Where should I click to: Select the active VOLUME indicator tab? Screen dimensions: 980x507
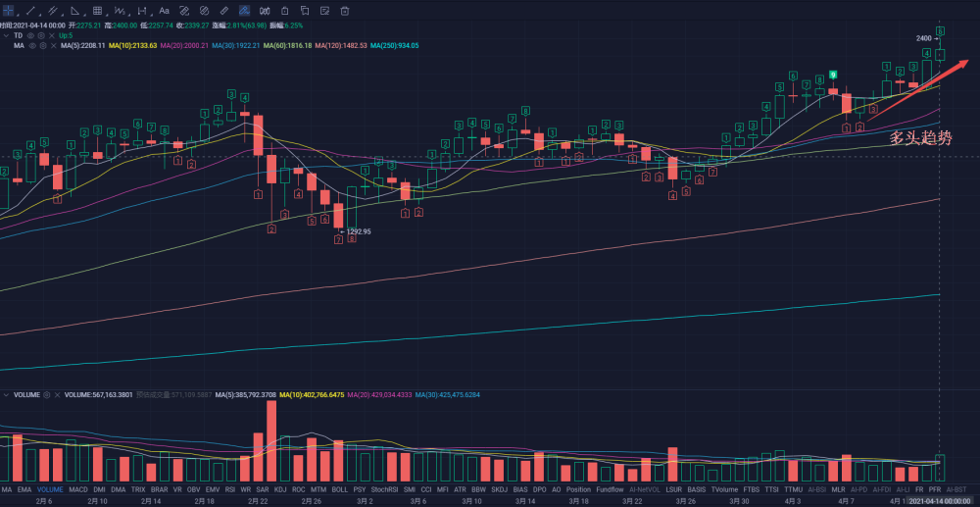(x=50, y=489)
